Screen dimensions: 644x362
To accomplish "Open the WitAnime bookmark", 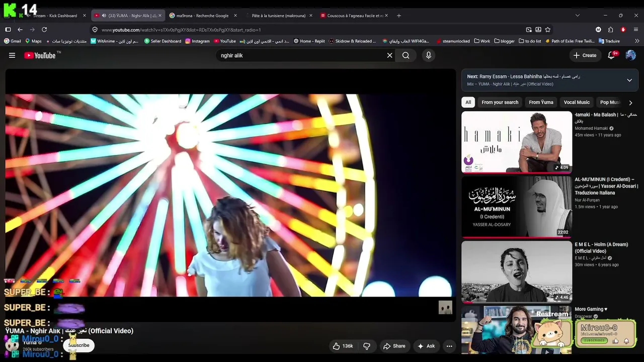I will (x=115, y=41).
